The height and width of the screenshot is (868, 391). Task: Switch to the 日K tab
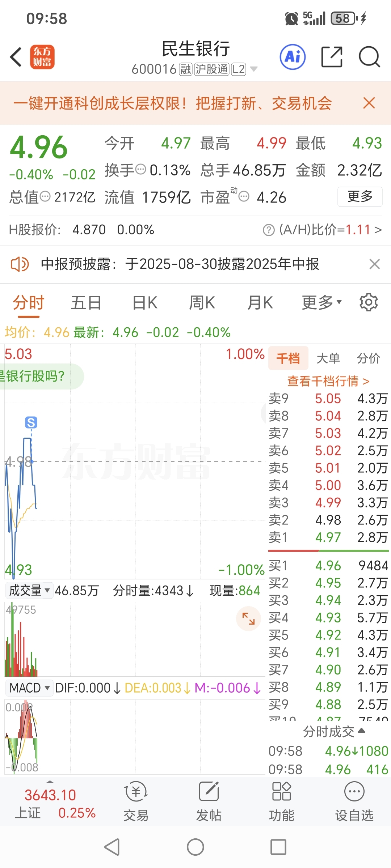click(145, 302)
